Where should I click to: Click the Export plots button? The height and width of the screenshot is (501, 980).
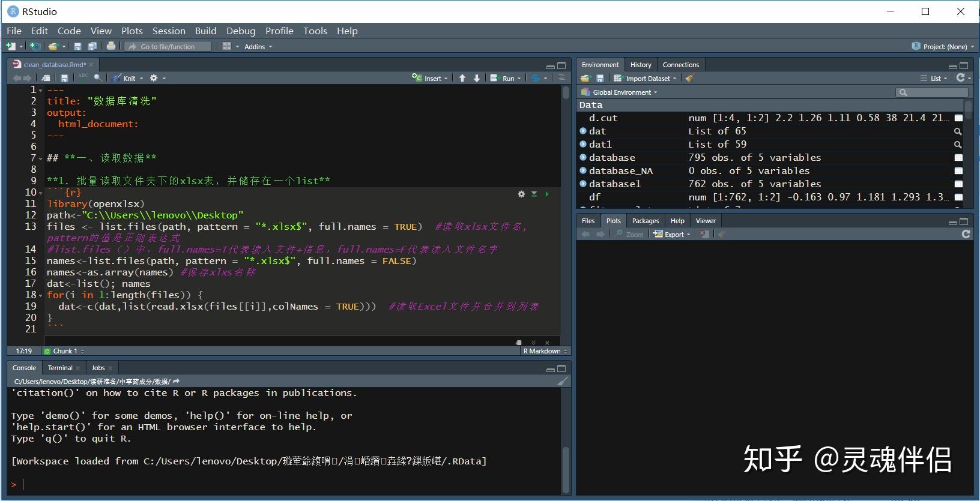pos(673,234)
